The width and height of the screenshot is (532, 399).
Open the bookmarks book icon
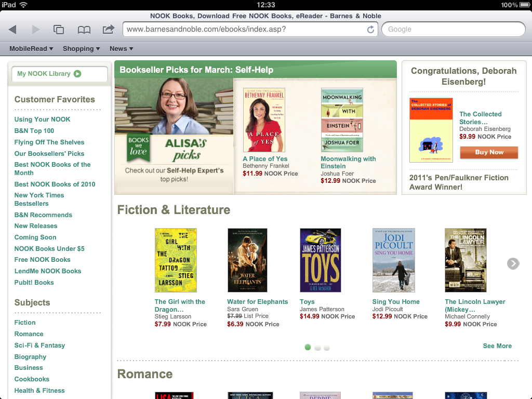click(x=84, y=30)
